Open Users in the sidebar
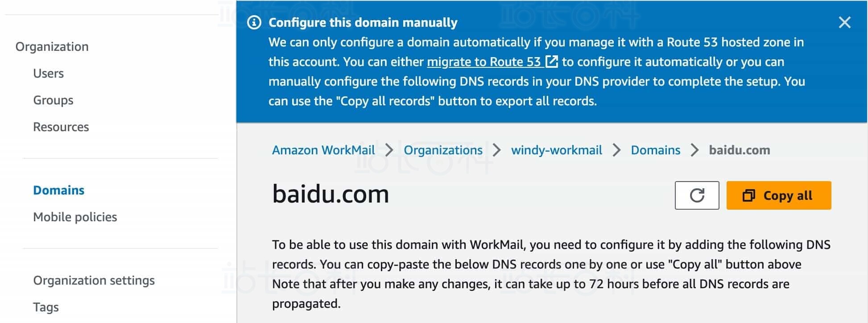 [x=48, y=73]
